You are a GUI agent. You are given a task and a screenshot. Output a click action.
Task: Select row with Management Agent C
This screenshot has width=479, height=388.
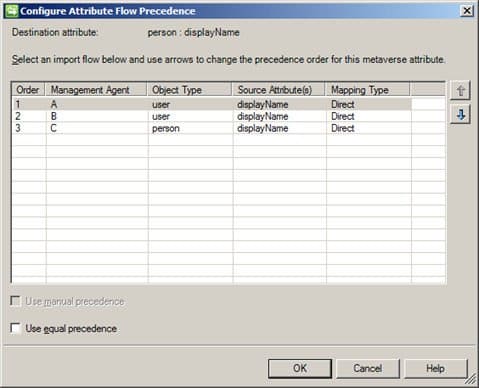pos(212,128)
